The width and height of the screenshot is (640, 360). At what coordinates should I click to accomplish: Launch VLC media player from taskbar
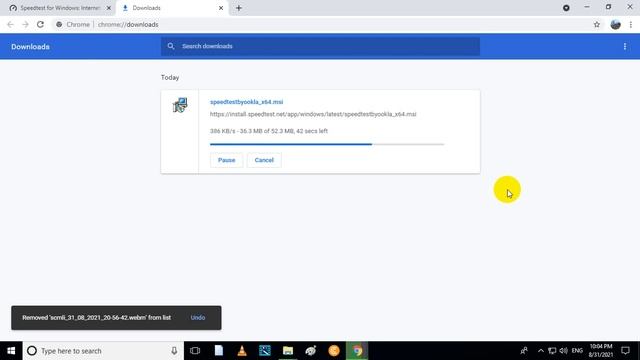(242, 351)
